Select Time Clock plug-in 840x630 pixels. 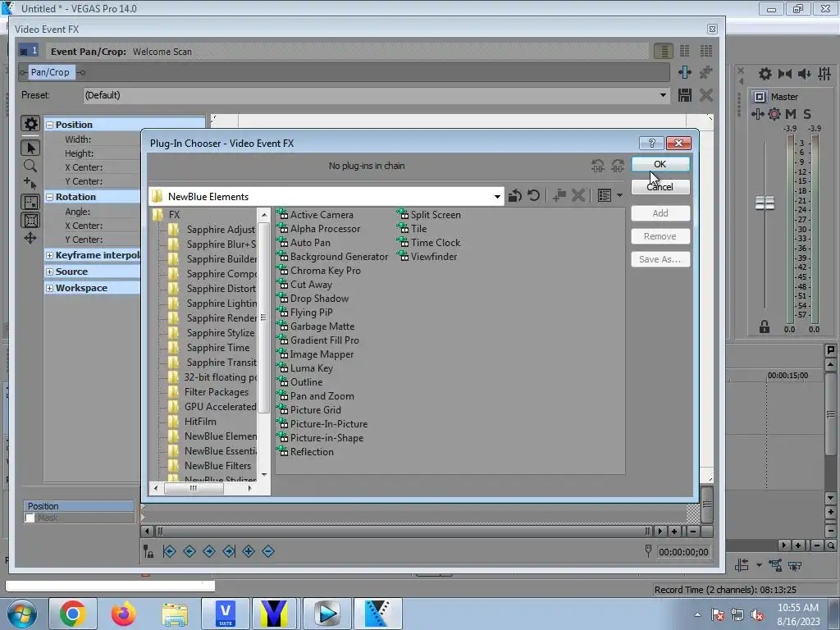click(428, 243)
